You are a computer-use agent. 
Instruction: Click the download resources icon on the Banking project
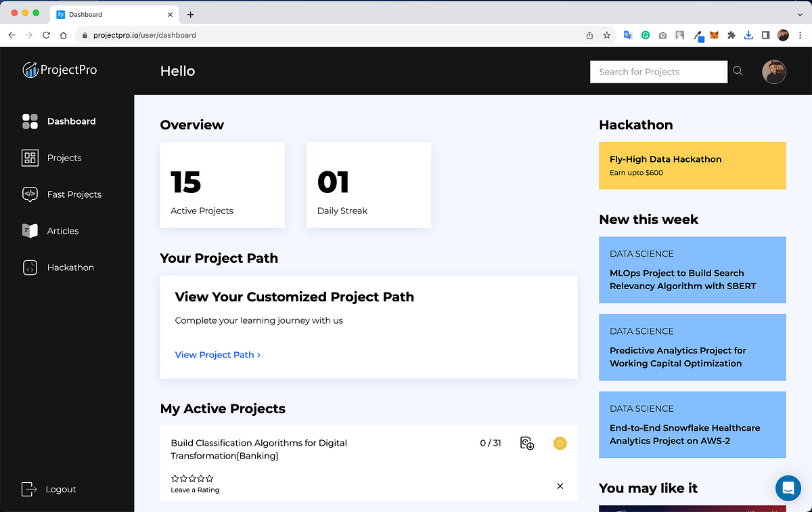click(x=527, y=443)
